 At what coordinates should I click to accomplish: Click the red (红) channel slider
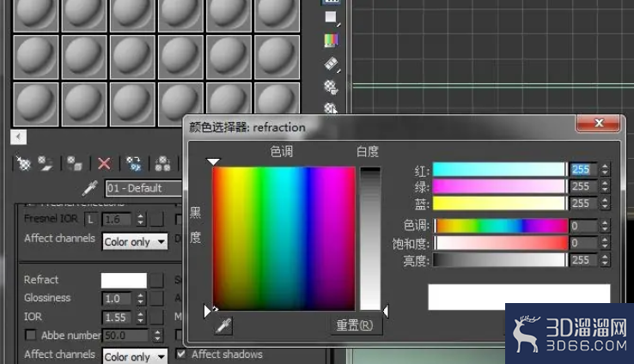pyautogui.click(x=500, y=170)
